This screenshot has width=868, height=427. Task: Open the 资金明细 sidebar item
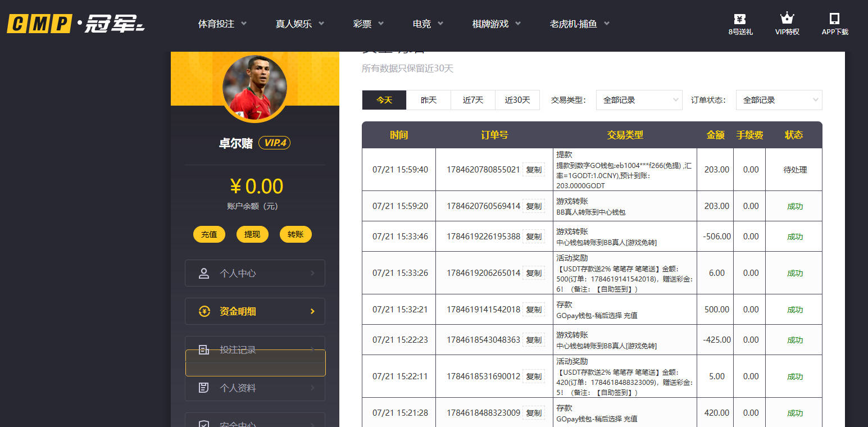255,311
